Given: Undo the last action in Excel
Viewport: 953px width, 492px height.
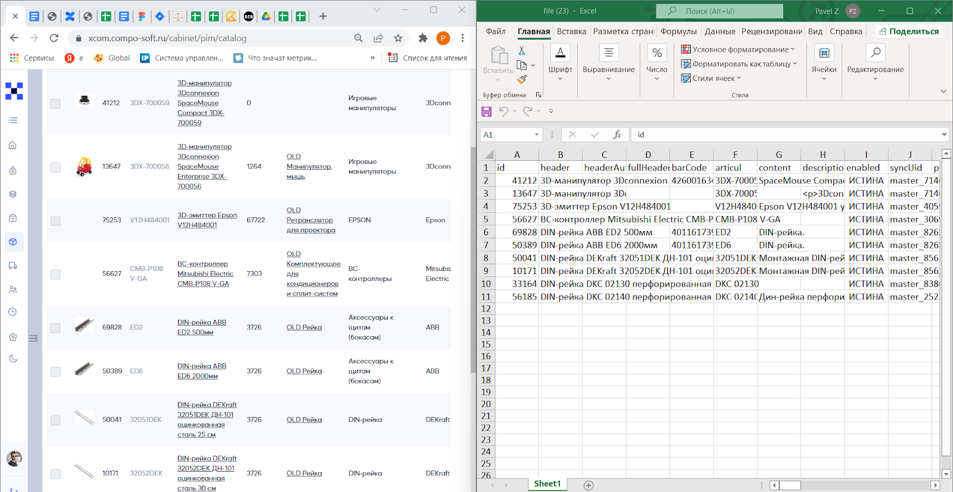Looking at the screenshot, I should pos(503,111).
